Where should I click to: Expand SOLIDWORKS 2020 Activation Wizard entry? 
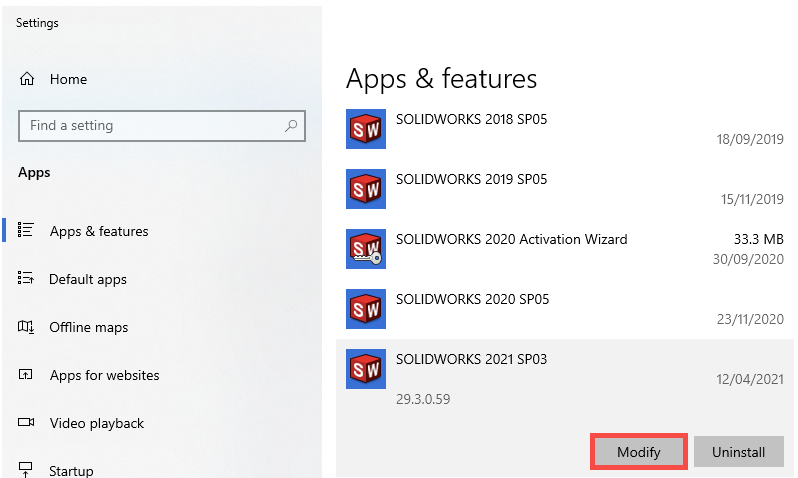511,239
